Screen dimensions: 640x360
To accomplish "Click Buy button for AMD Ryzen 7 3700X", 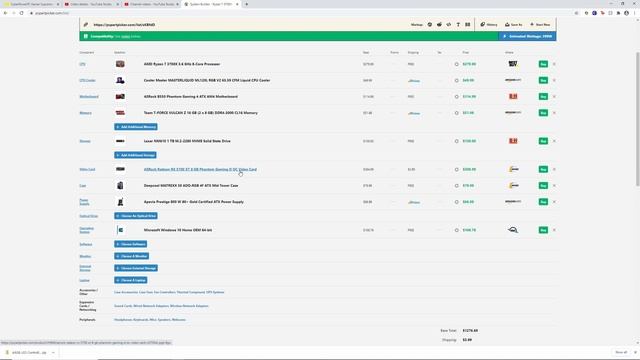I will coord(543,64).
